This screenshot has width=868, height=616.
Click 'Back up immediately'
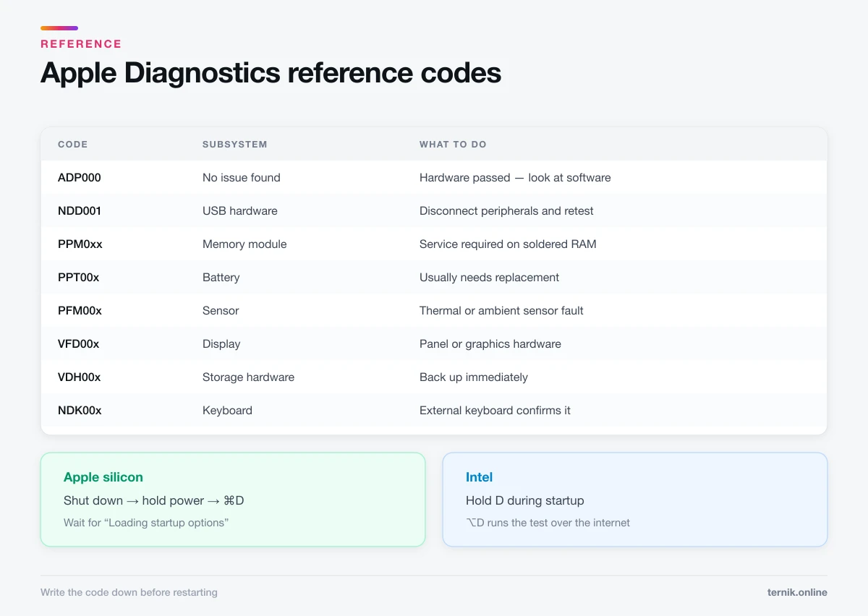(x=474, y=377)
